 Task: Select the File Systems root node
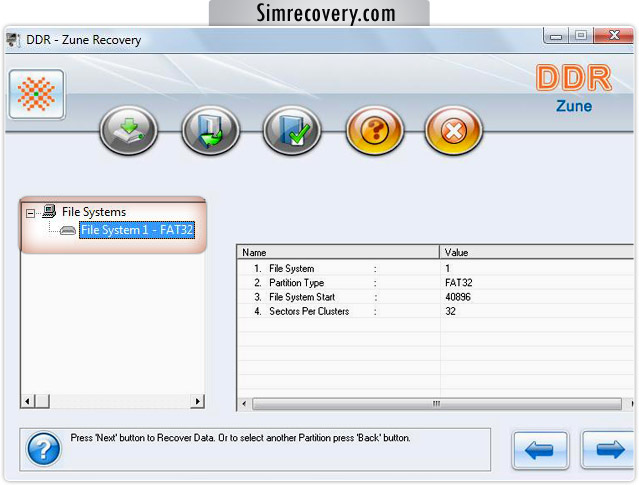point(94,212)
